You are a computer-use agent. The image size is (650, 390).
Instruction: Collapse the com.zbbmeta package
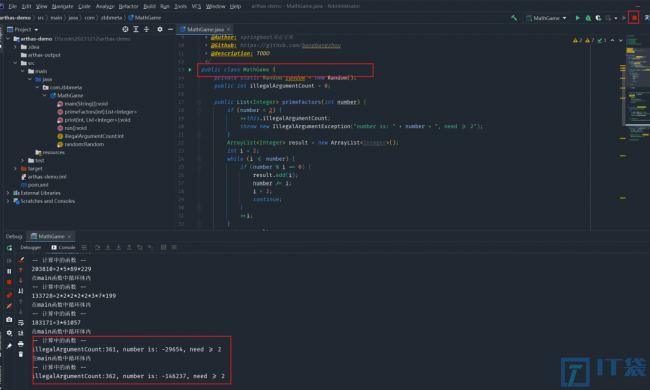pyautogui.click(x=37, y=87)
